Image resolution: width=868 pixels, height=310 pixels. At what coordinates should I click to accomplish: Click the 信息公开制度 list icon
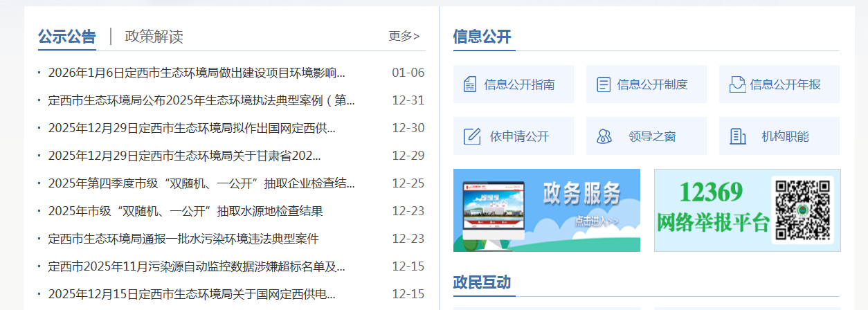click(x=604, y=84)
